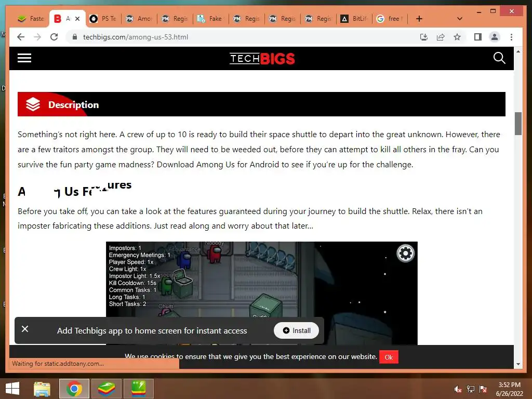Toggle the Chrome side panel icon
This screenshot has width=532, height=399.
[478, 37]
